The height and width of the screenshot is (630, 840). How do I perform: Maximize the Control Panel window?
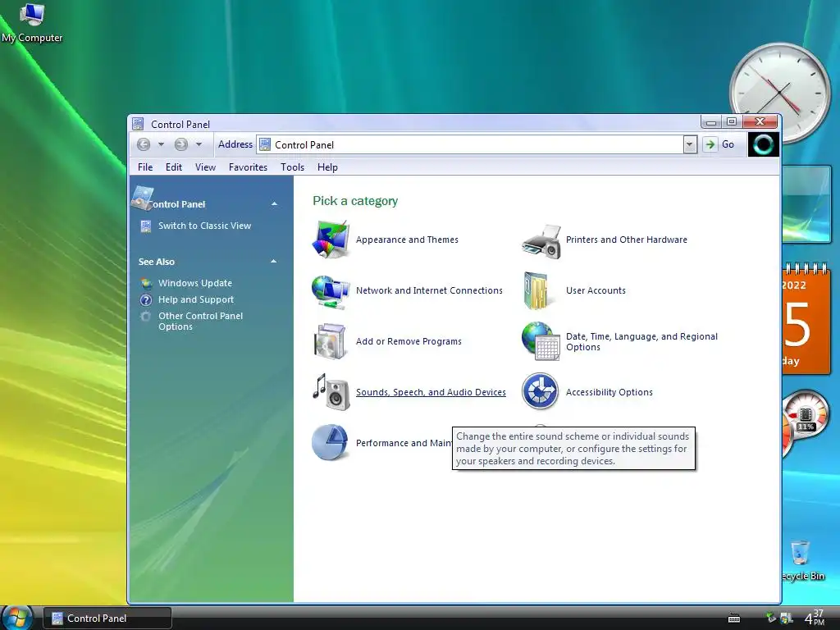coord(731,121)
